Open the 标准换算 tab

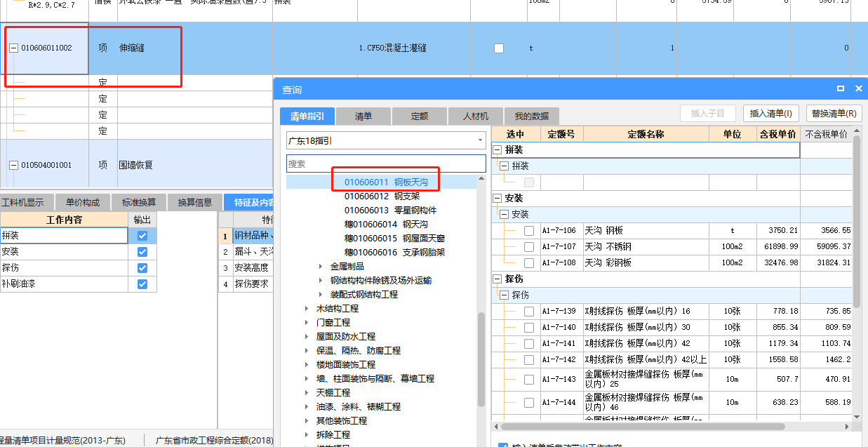pyautogui.click(x=139, y=203)
